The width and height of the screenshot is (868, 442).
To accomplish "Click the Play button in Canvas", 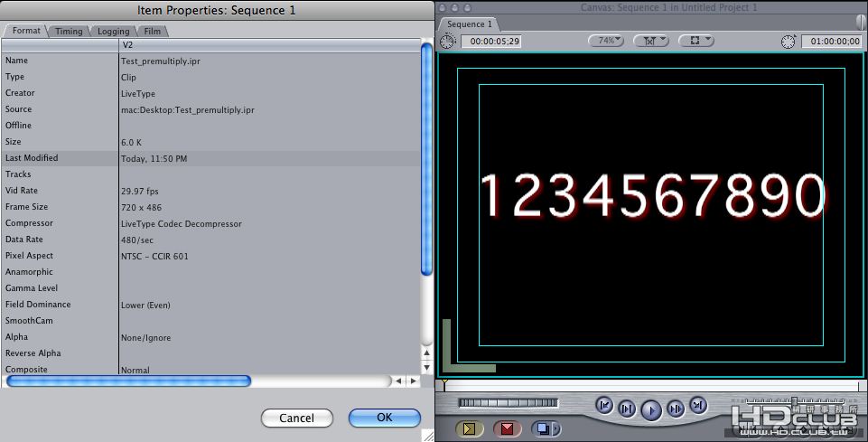I will click(x=651, y=410).
